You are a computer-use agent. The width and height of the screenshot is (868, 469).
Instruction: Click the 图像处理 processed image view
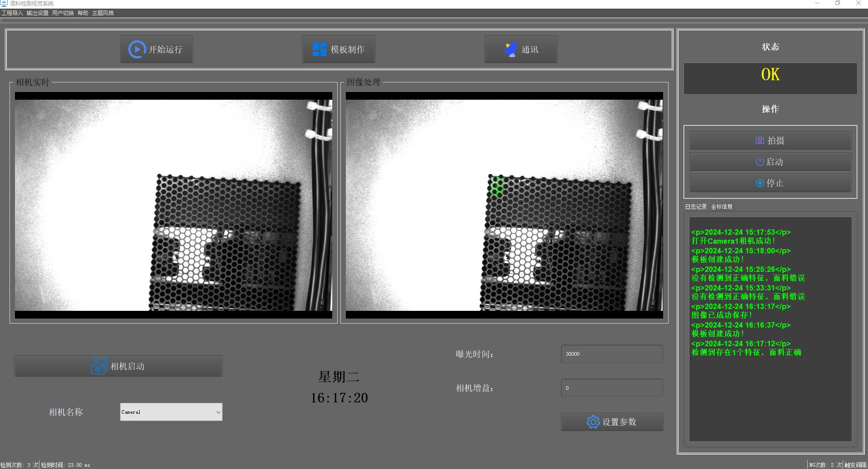tap(504, 205)
